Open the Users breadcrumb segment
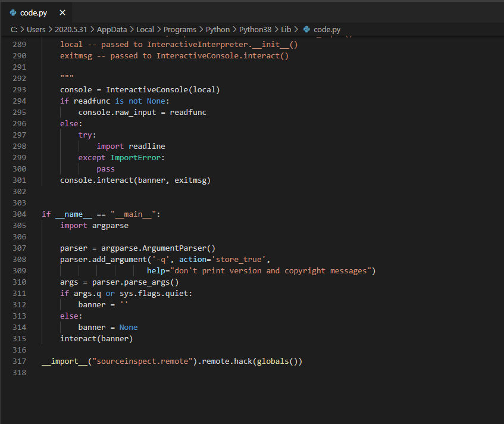The image size is (504, 424). (x=36, y=30)
